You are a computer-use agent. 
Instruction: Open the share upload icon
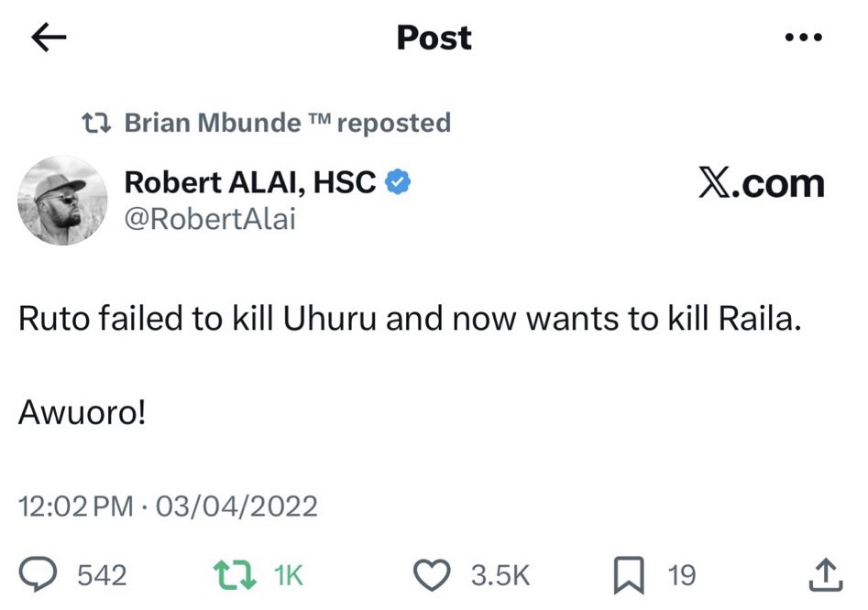826,575
